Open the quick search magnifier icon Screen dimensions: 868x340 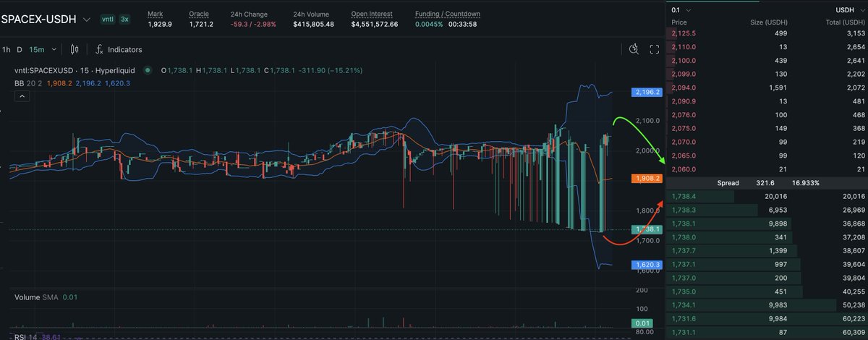click(634, 49)
